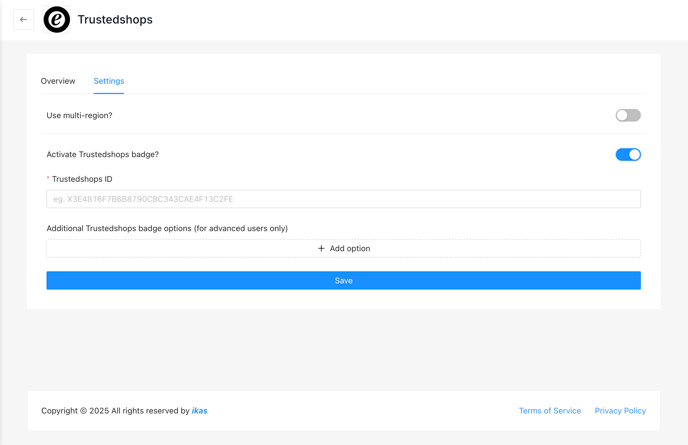Click the Trustedshops circular 'e' logo
This screenshot has height=445, width=688.
point(57,20)
